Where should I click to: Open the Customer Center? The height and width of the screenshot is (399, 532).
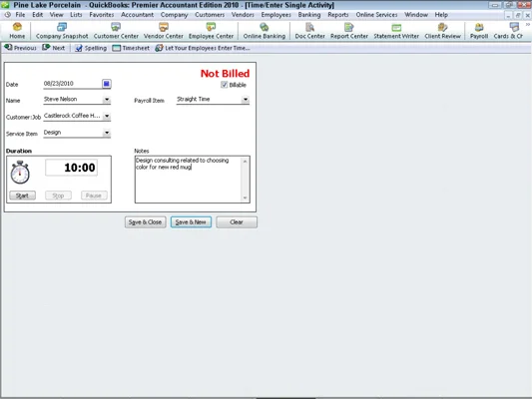click(x=116, y=31)
